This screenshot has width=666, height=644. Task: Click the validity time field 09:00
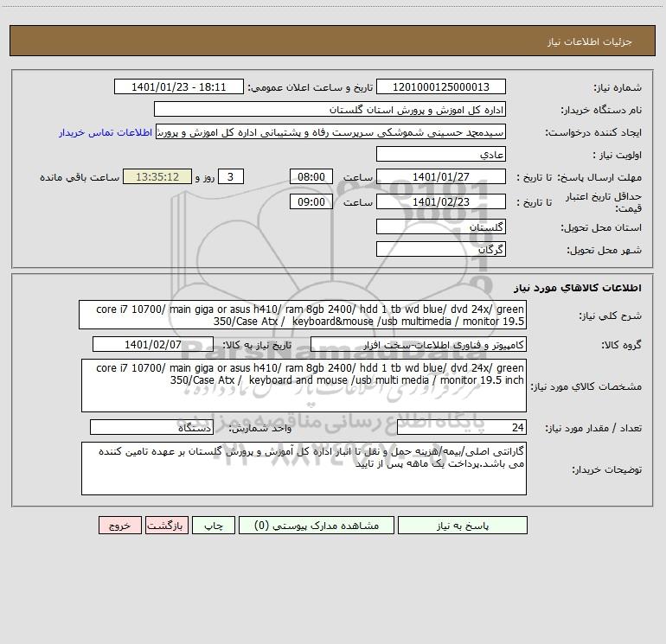click(311, 201)
